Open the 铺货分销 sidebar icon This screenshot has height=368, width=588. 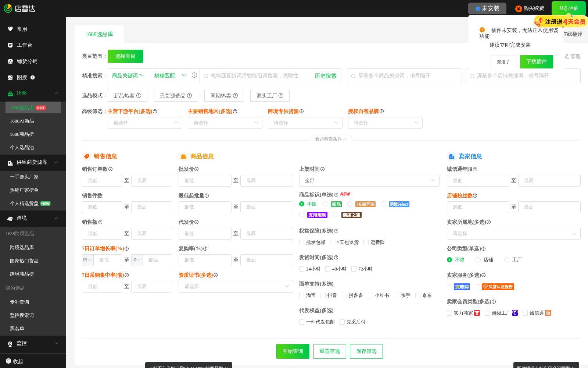tap(10, 61)
